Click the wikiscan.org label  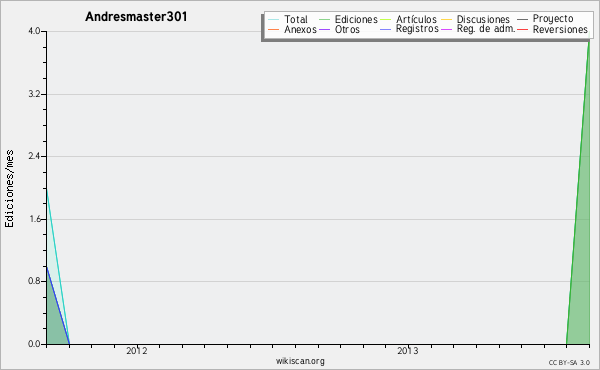click(x=300, y=361)
